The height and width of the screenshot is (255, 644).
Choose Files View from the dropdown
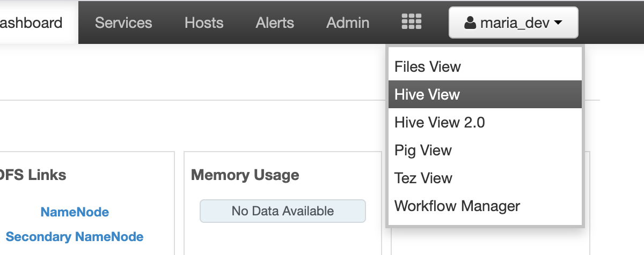coord(485,67)
